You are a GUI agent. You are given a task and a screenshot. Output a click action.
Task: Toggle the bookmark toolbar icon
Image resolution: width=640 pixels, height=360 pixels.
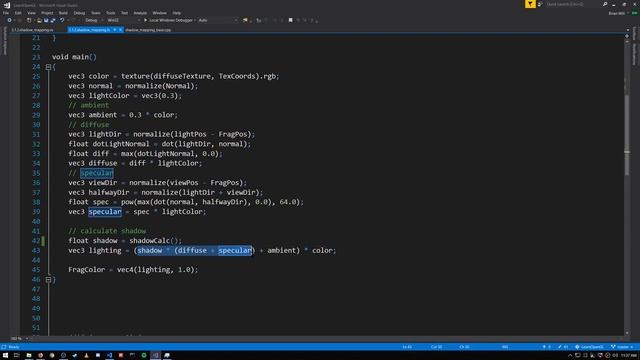tap(290, 20)
